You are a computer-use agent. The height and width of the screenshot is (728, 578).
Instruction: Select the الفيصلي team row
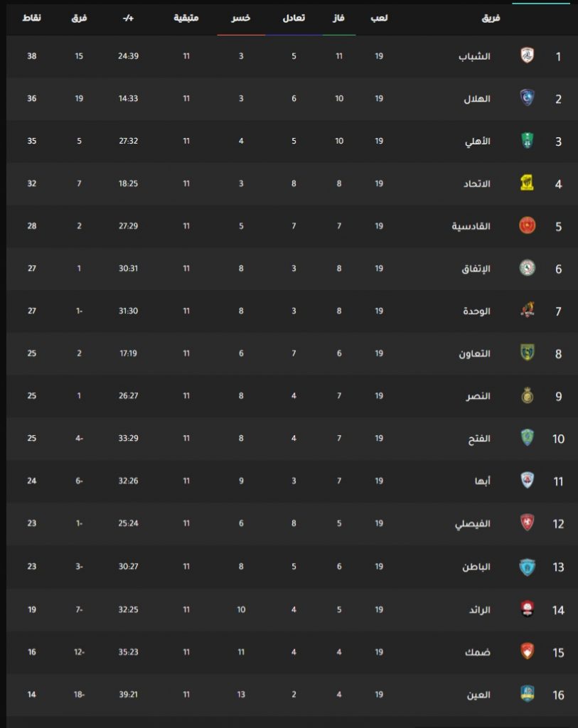(292, 523)
